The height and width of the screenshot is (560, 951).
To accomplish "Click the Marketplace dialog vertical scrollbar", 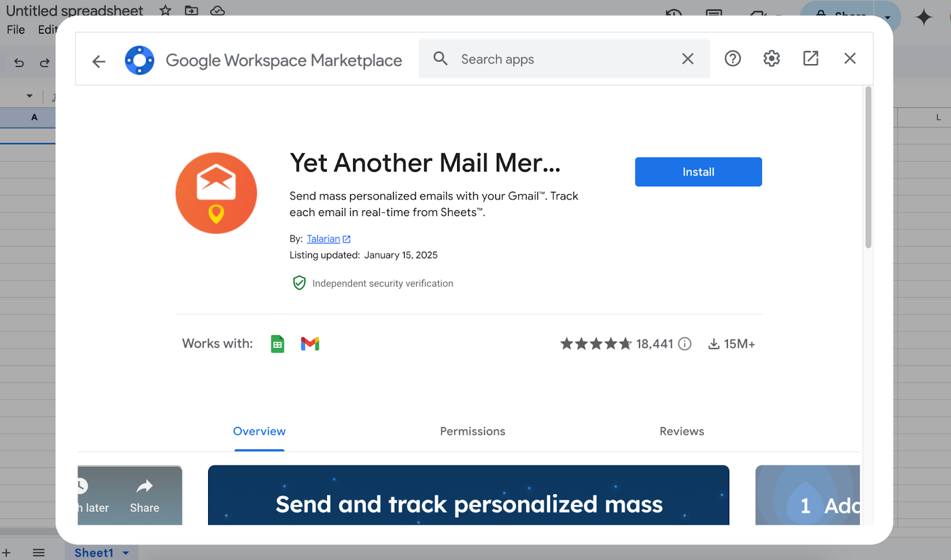I will [868, 167].
